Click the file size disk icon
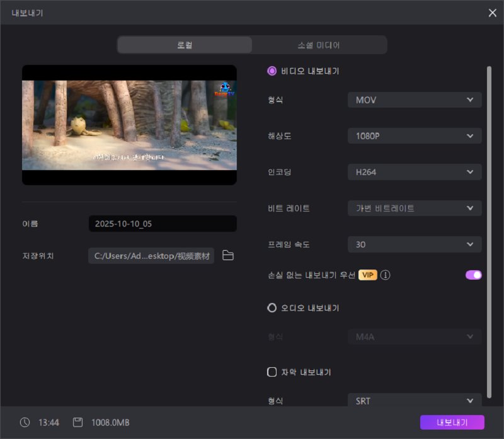This screenshot has width=504, height=439. [78, 423]
